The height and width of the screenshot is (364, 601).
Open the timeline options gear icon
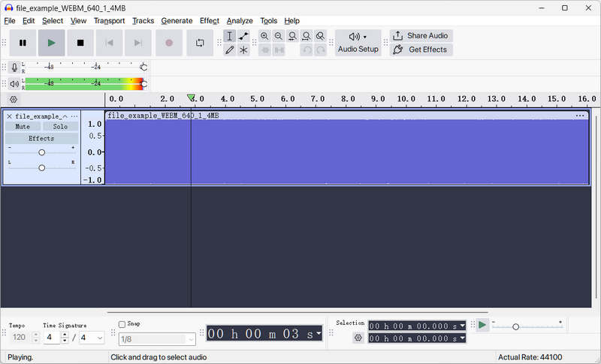click(14, 100)
